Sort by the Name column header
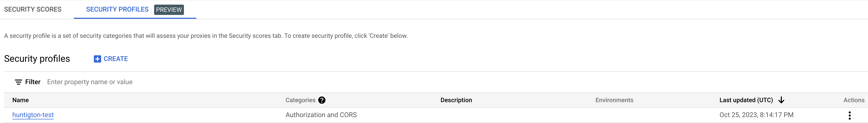This screenshot has width=868, height=123. [x=21, y=100]
